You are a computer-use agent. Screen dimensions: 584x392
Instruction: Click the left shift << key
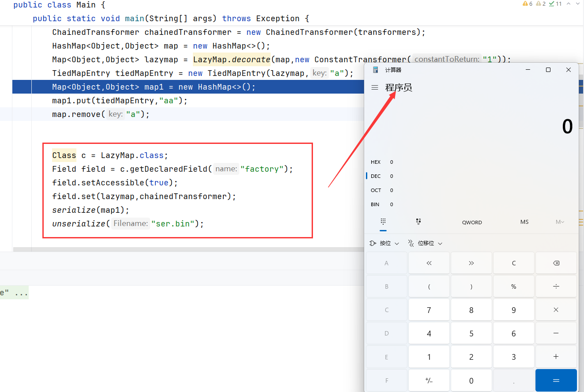coord(429,263)
